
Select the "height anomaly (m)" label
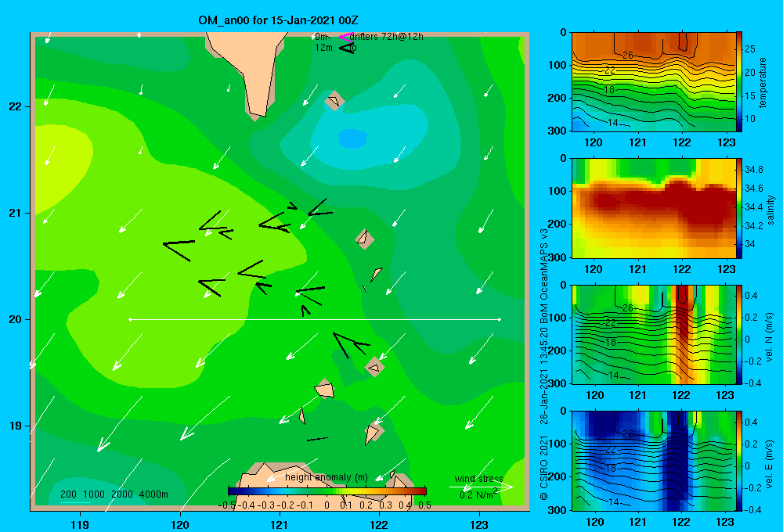327,477
